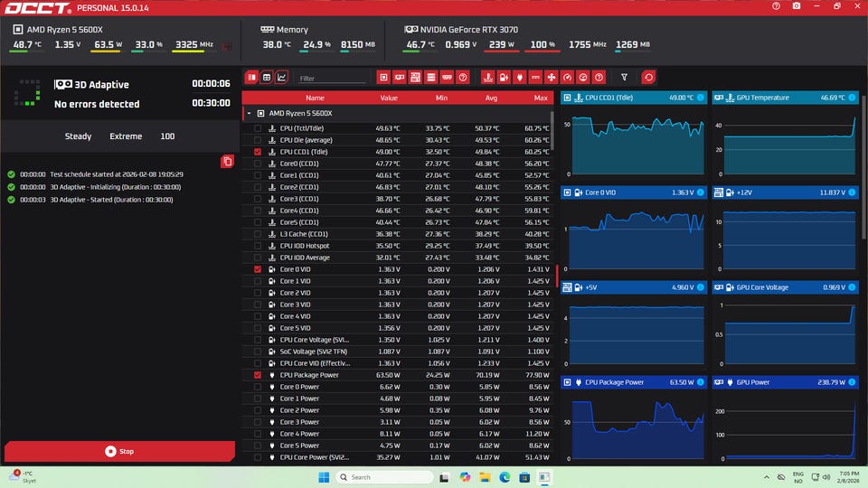The width and height of the screenshot is (868, 488).
Task: Click the 3D Adaptive test title
Action: pyautogui.click(x=101, y=85)
